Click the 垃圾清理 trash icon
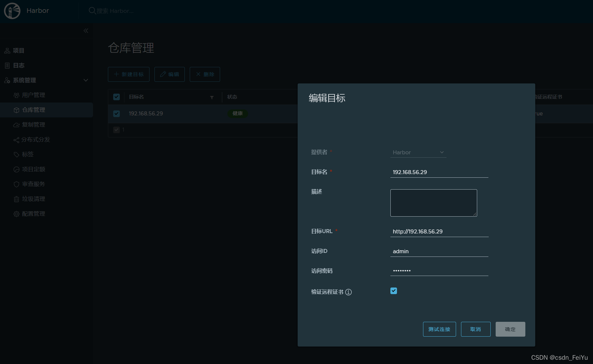 (x=16, y=199)
